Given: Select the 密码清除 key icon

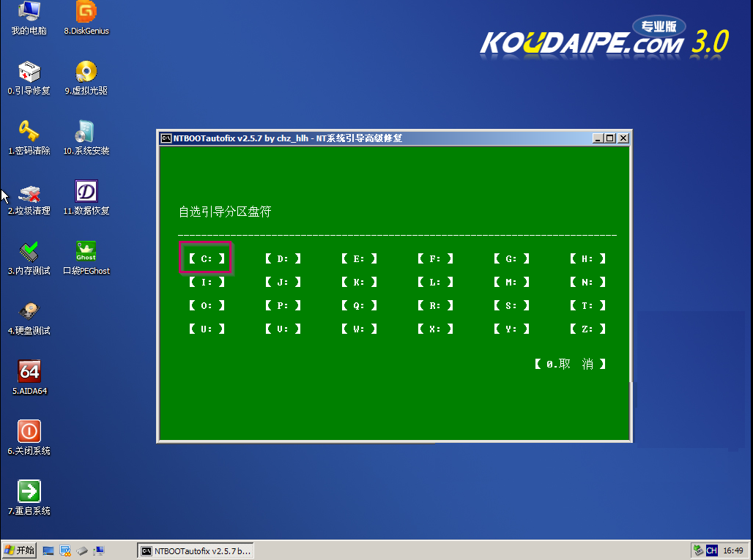Looking at the screenshot, I should tap(29, 132).
